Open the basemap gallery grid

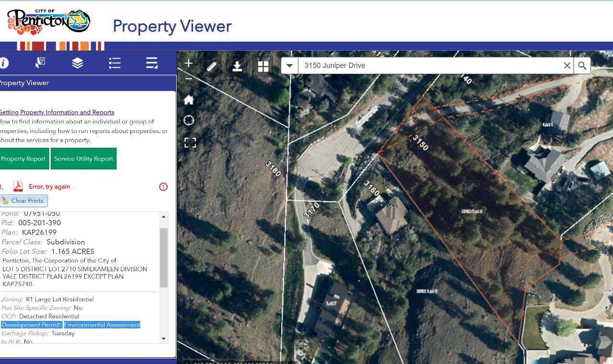point(263,66)
